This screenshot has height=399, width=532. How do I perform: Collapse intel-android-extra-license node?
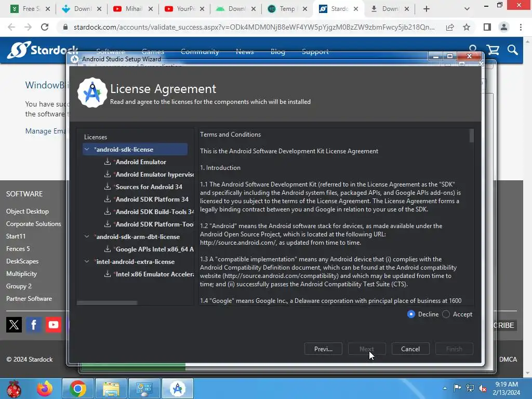[87, 262]
